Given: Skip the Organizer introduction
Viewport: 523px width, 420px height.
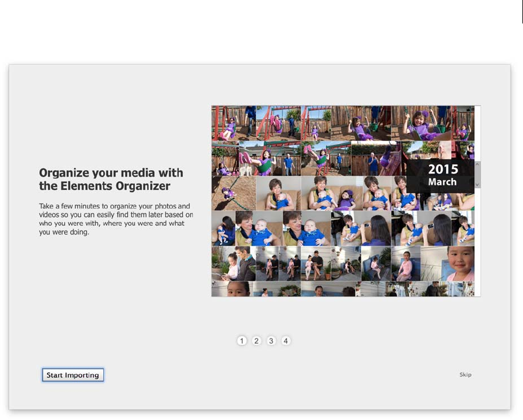Looking at the screenshot, I should click(x=466, y=375).
